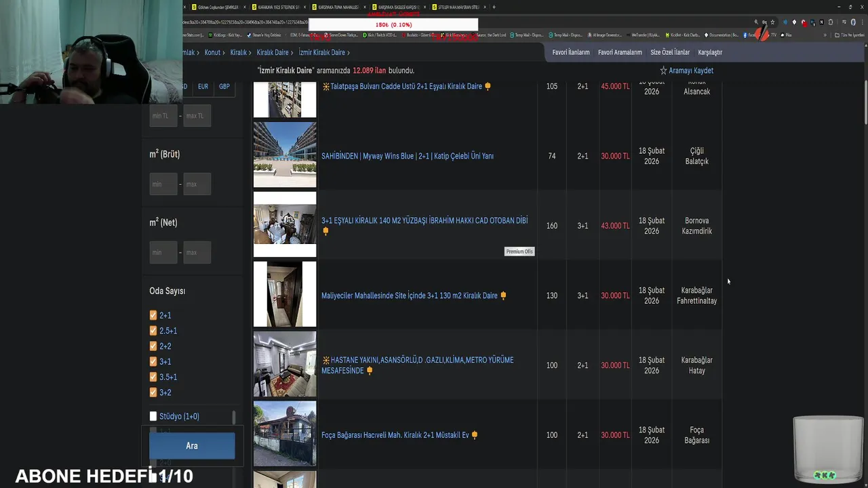Select GBP currency option

(x=224, y=87)
